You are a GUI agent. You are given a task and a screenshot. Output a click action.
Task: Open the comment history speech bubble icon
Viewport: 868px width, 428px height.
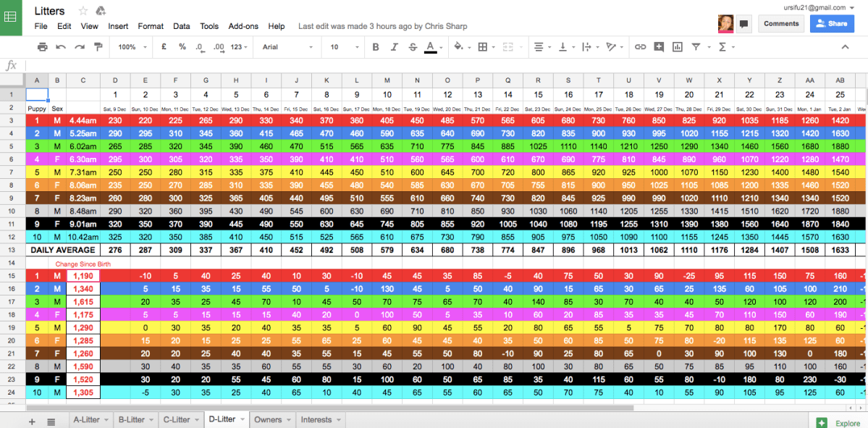coord(743,24)
